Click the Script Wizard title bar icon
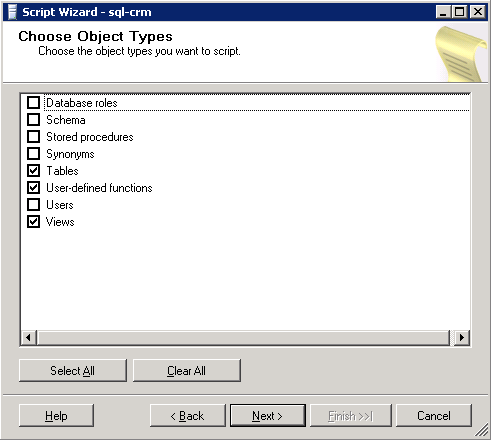This screenshot has width=491, height=440. (12, 12)
